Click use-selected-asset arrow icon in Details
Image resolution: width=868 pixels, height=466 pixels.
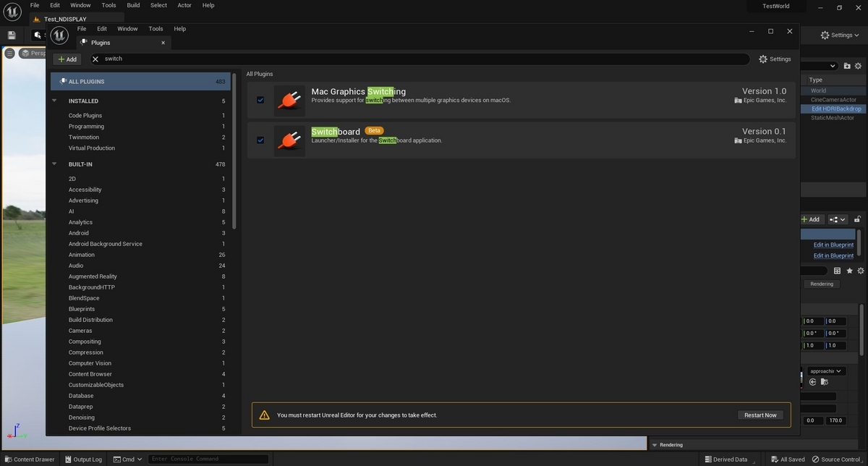[813, 382]
